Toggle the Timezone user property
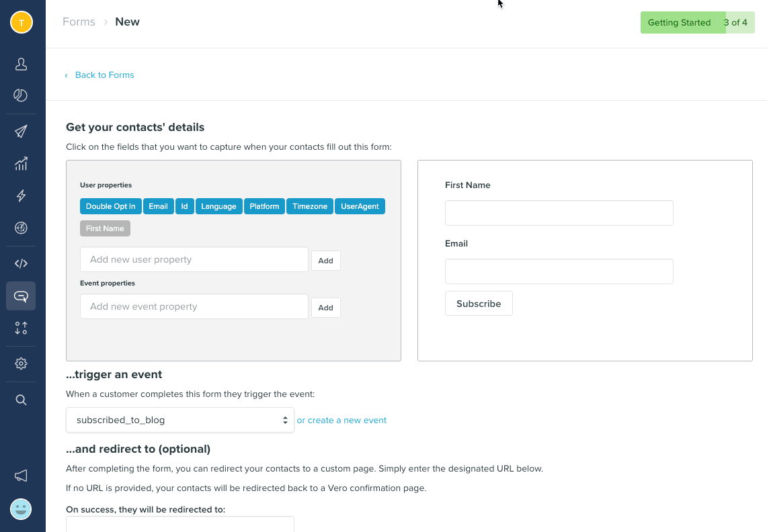Viewport: 767px width, 532px height. click(x=309, y=206)
